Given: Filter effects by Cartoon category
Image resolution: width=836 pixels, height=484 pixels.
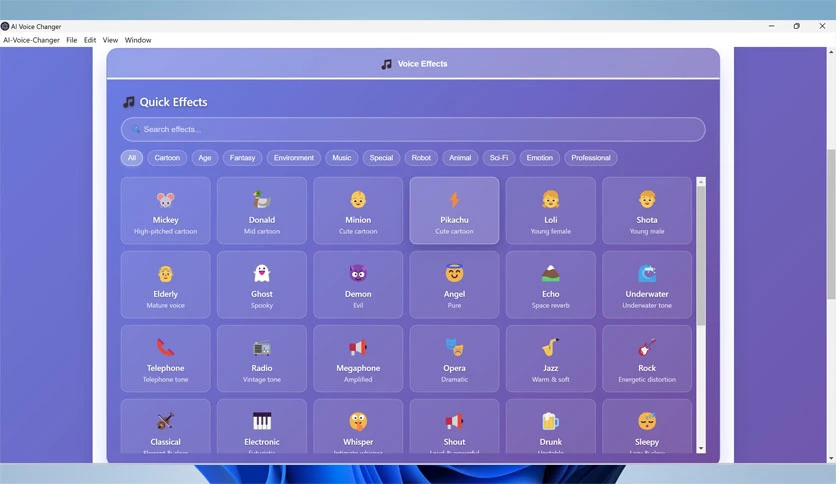Looking at the screenshot, I should (x=167, y=158).
